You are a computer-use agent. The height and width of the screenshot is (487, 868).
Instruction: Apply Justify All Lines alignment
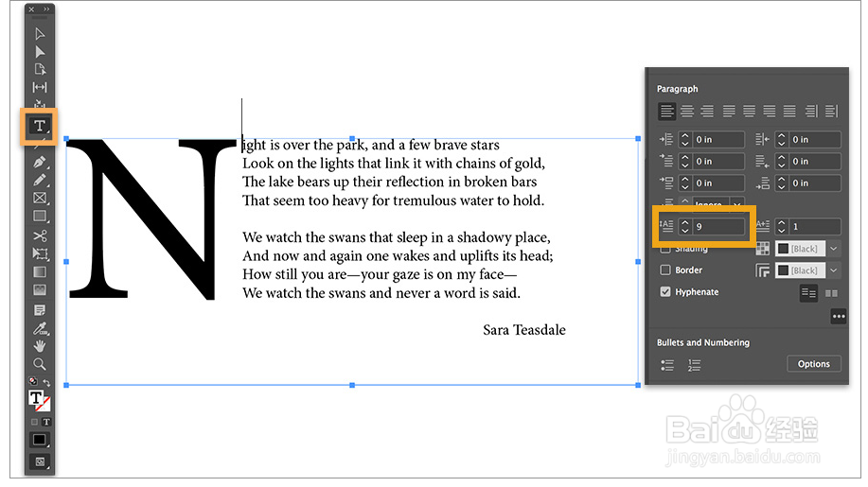pos(789,111)
